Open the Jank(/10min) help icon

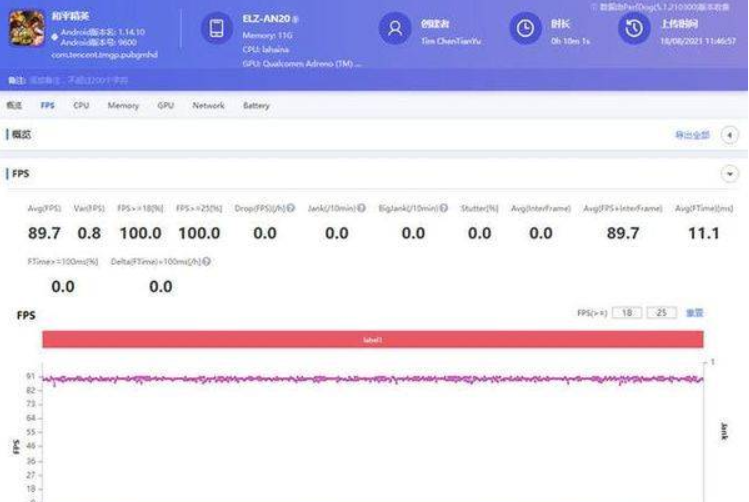(x=362, y=208)
